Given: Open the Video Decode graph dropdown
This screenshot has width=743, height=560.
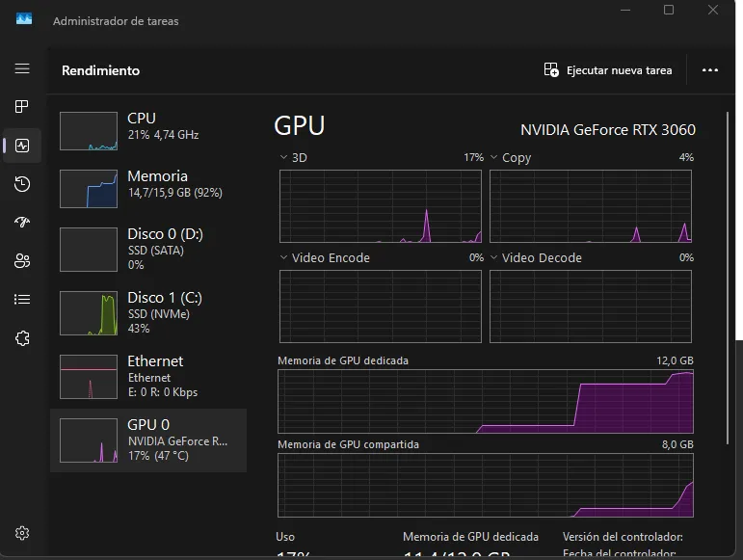Looking at the screenshot, I should pos(493,257).
